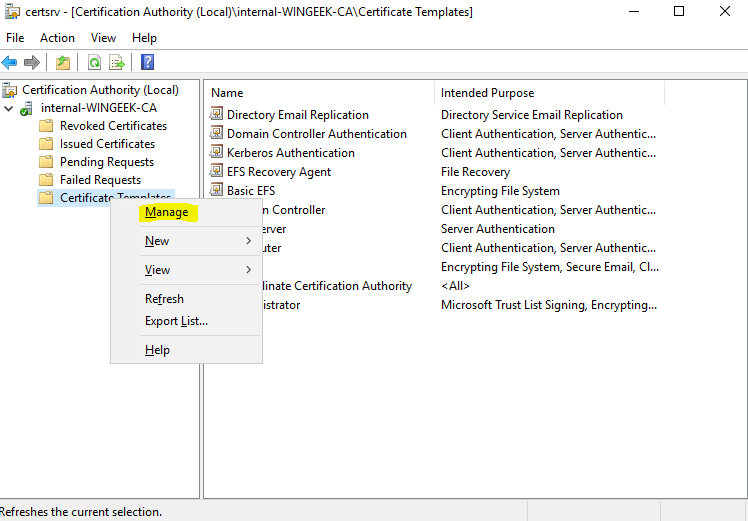Select Export List from the context menu
This screenshot has width=748, height=521.
pos(176,321)
